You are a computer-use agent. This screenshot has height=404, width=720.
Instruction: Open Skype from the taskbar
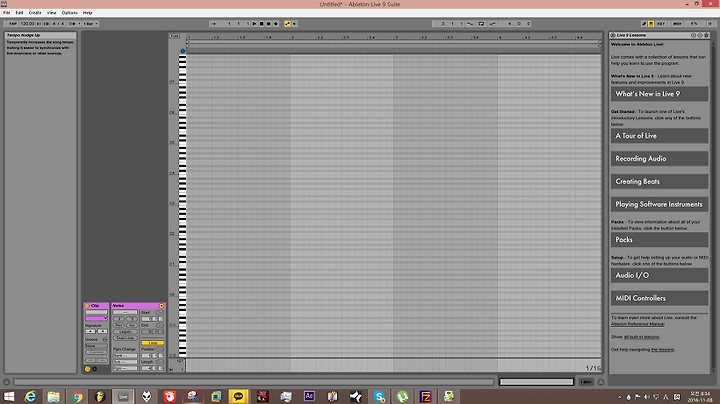point(379,397)
